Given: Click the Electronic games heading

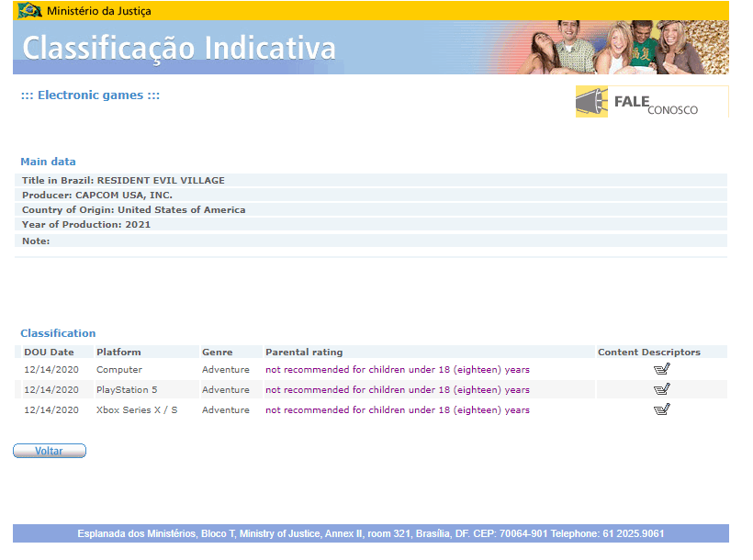Looking at the screenshot, I should pos(90,95).
